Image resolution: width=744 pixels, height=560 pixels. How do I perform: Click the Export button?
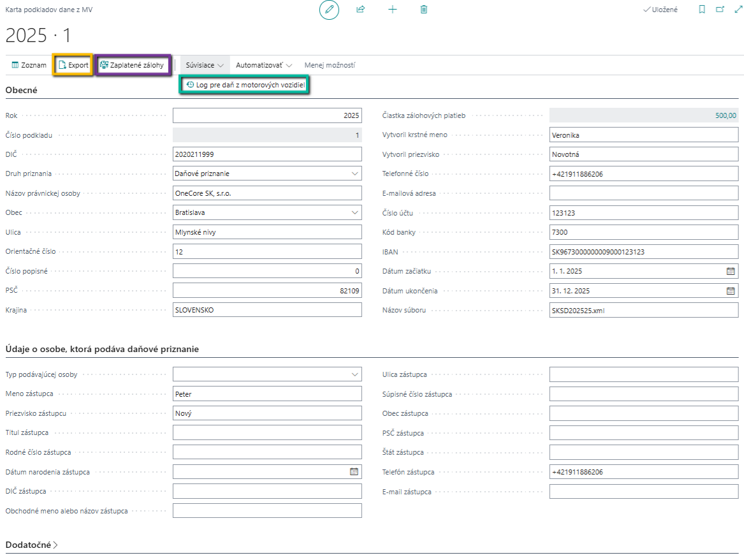point(73,65)
